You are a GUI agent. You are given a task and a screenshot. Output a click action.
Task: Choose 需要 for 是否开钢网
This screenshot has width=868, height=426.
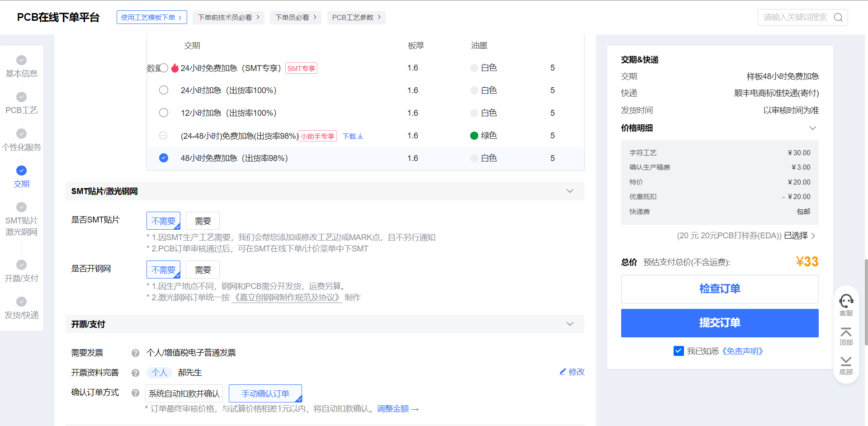pyautogui.click(x=203, y=270)
